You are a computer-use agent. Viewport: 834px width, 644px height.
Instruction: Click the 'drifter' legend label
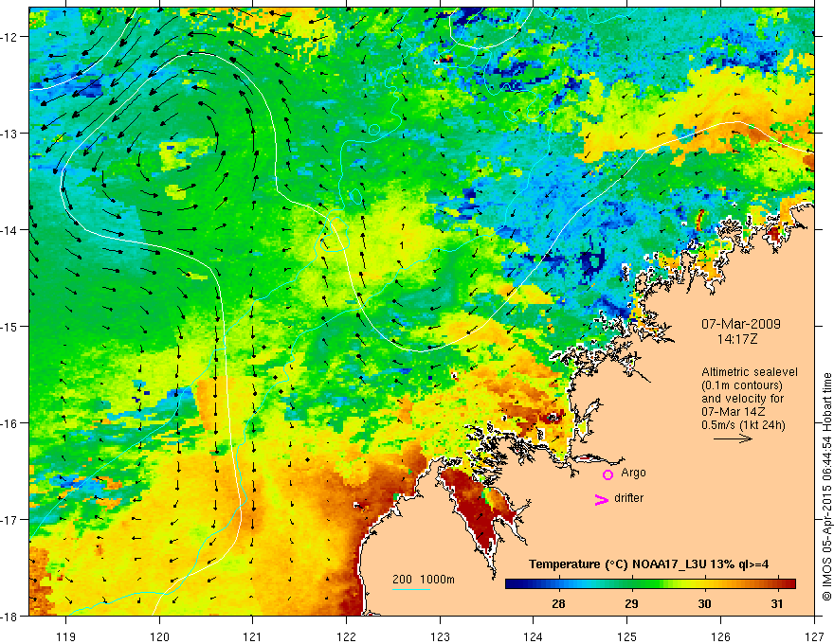[628, 498]
